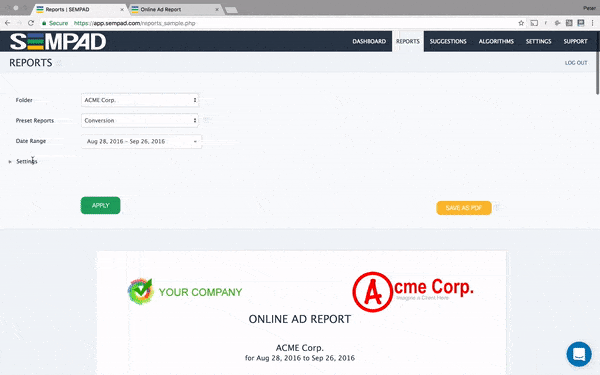Click the extension icon right of cast icon

[546, 23]
